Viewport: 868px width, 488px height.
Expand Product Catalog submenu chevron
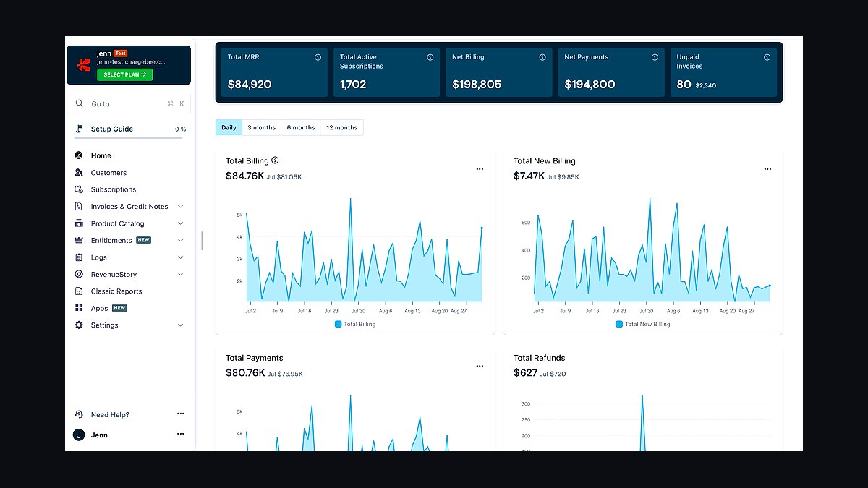180,223
